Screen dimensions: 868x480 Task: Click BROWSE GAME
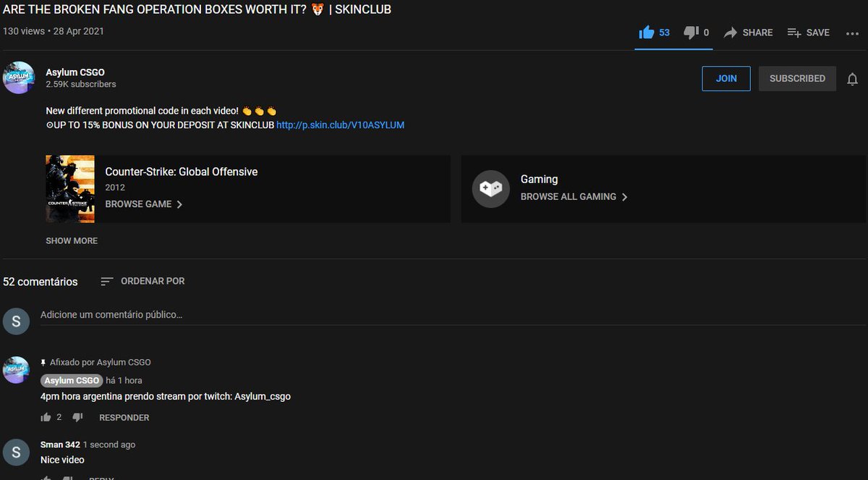tap(144, 204)
